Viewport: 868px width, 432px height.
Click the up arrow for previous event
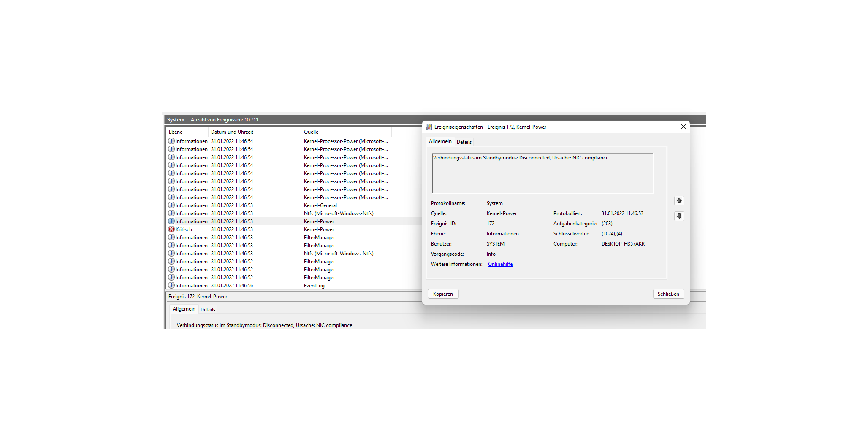[x=679, y=201]
